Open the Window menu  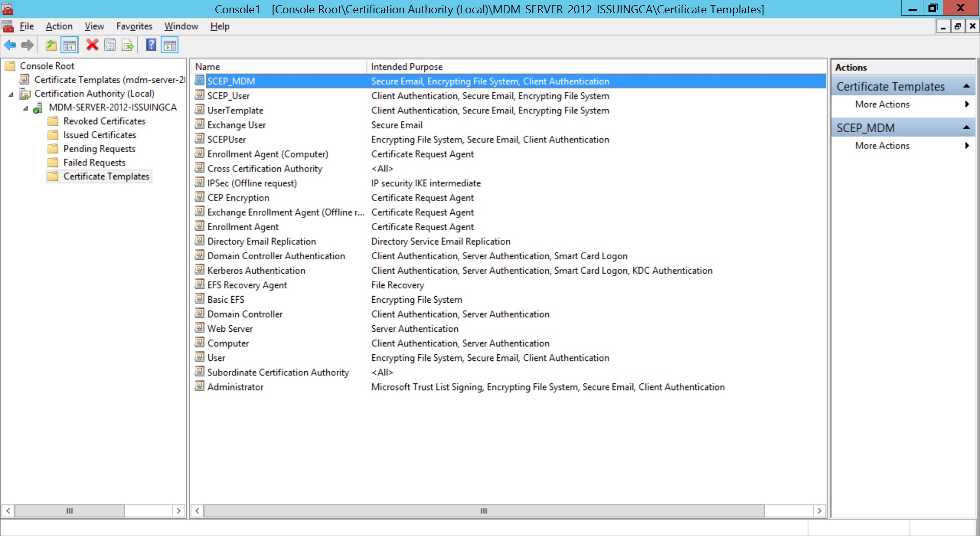[x=180, y=26]
